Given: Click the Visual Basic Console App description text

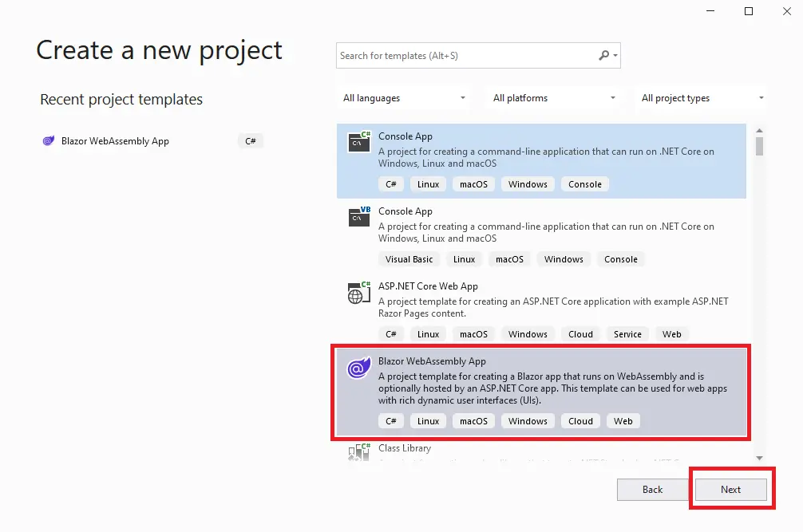Looking at the screenshot, I should (x=546, y=232).
